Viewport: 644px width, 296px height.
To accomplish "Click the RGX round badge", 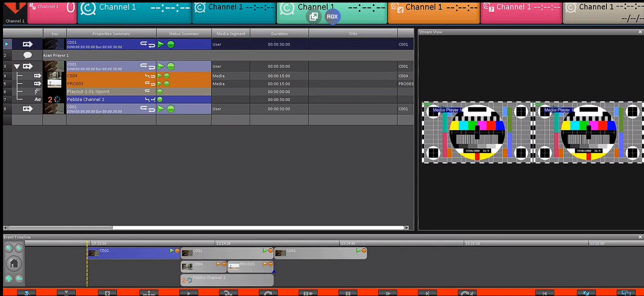I will 332,17.
